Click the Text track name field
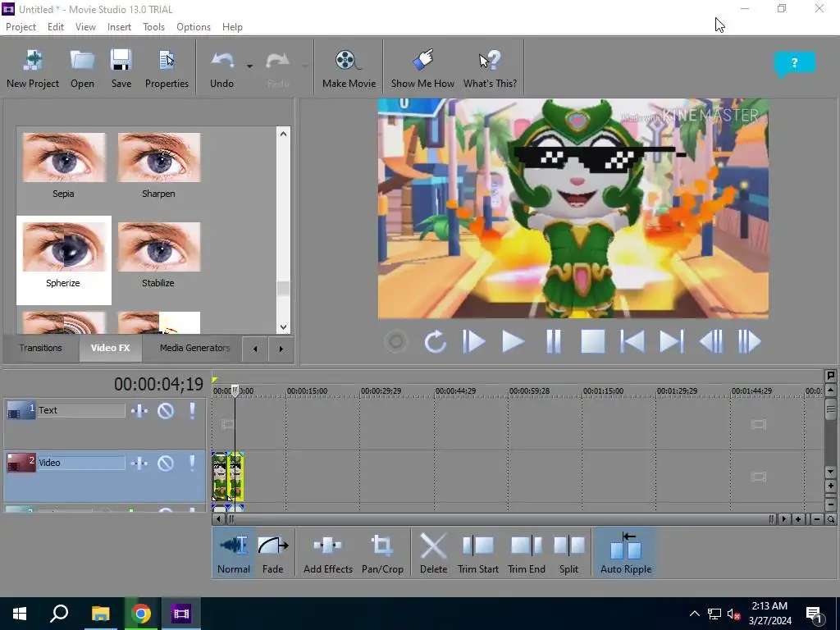Screen dimensions: 840x630 tap(81, 410)
